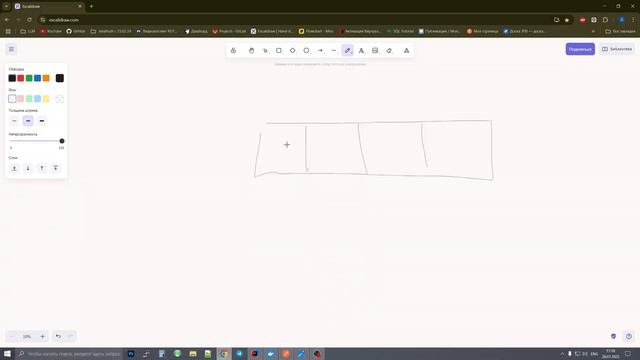Select the Selection arrow tool

(x=265, y=51)
